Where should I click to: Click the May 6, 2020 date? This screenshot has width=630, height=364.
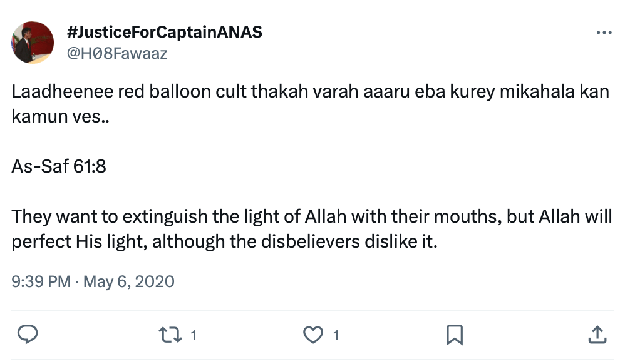tap(128, 281)
